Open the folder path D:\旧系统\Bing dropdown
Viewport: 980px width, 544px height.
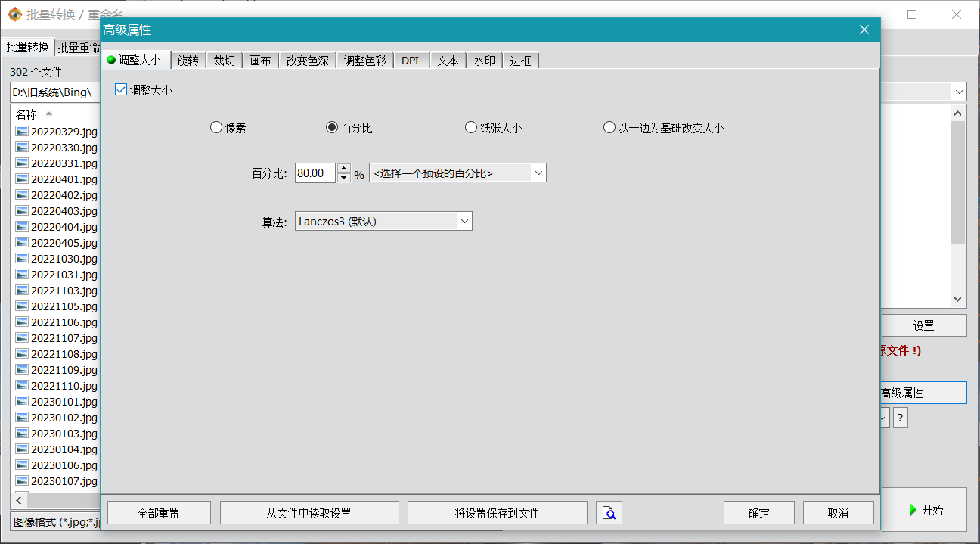[x=959, y=92]
